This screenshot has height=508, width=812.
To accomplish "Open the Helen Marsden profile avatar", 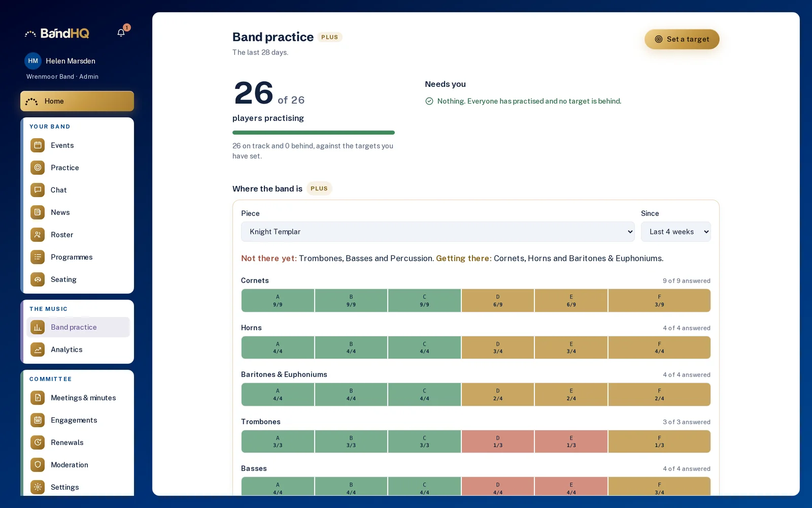I will [x=33, y=61].
